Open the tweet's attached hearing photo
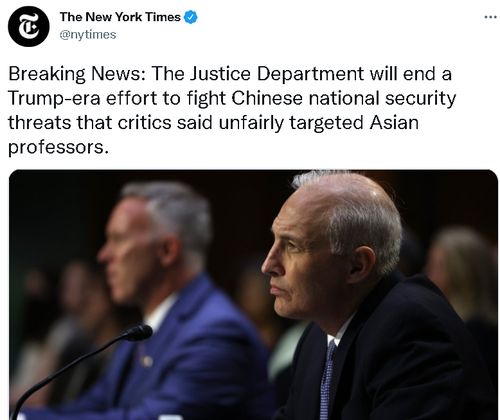 [253, 295]
